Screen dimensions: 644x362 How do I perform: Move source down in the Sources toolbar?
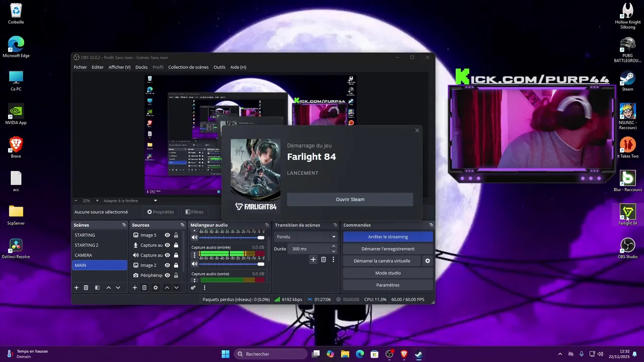[176, 288]
